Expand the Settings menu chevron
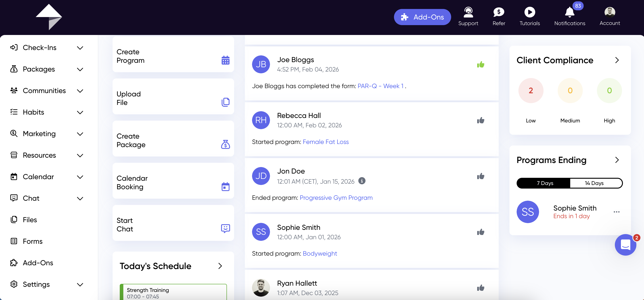Image resolution: width=644 pixels, height=300 pixels. tap(80, 285)
